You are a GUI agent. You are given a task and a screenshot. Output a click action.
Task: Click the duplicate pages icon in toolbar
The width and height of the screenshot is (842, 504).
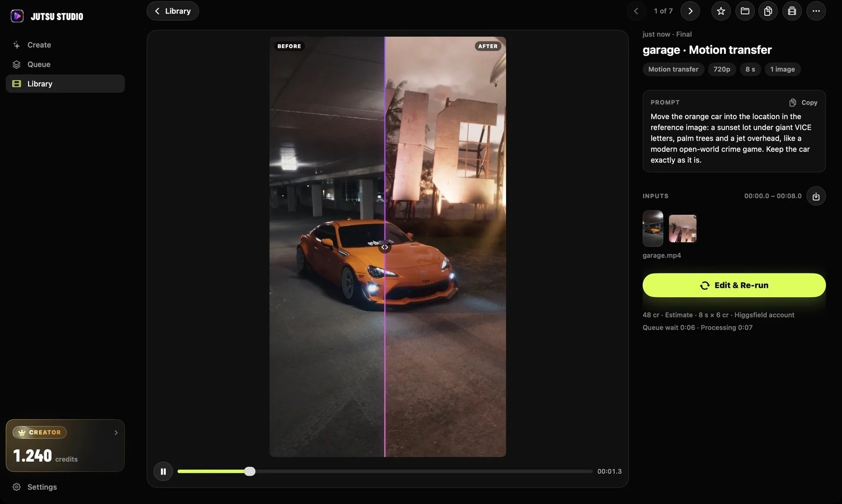[x=768, y=11]
